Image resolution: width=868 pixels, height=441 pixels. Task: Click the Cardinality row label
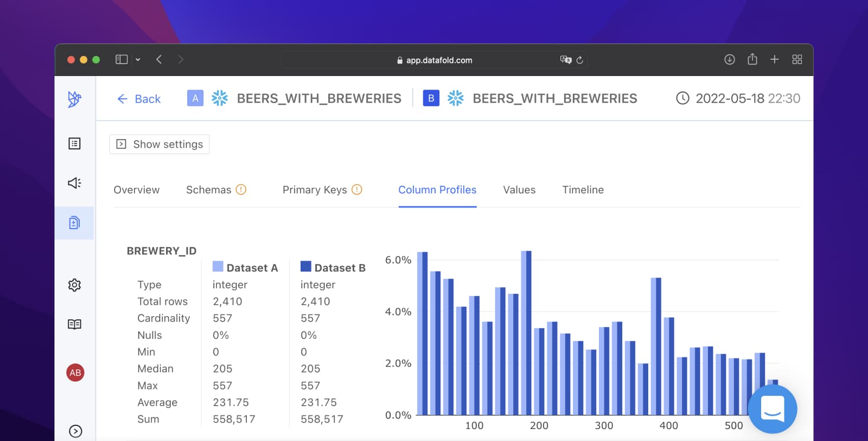point(164,318)
